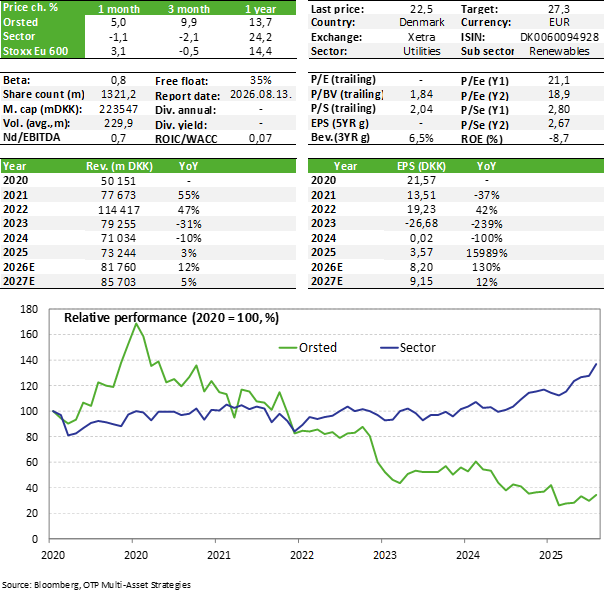
Task: Click the 2023 x-axis label on chart
Action: click(x=384, y=555)
